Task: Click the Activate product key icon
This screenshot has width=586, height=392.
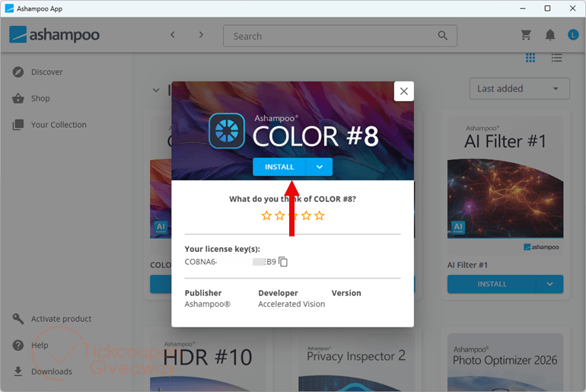Action: (18, 319)
